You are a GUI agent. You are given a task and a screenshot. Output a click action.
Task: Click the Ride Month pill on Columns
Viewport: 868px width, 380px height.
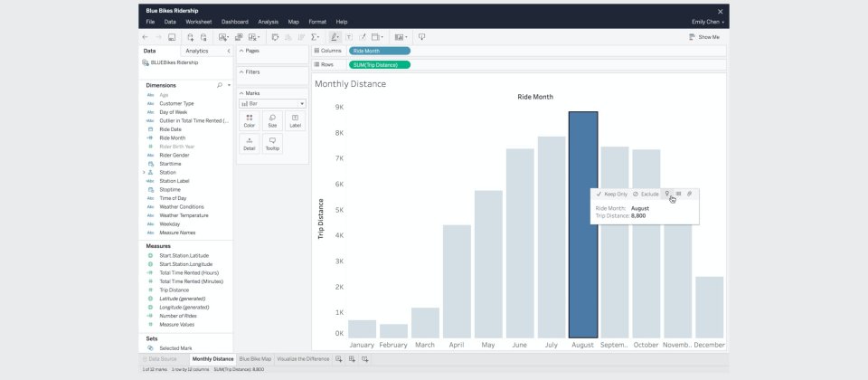pyautogui.click(x=379, y=51)
